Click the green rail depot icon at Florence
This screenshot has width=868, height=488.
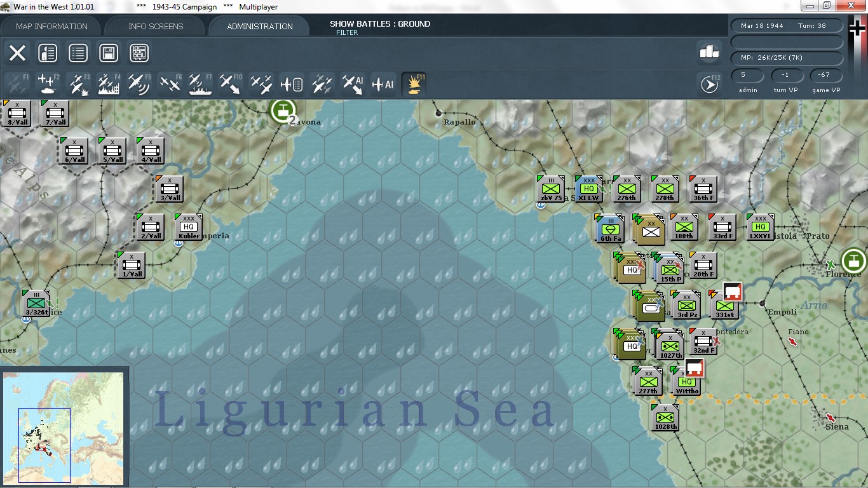pos(853,260)
